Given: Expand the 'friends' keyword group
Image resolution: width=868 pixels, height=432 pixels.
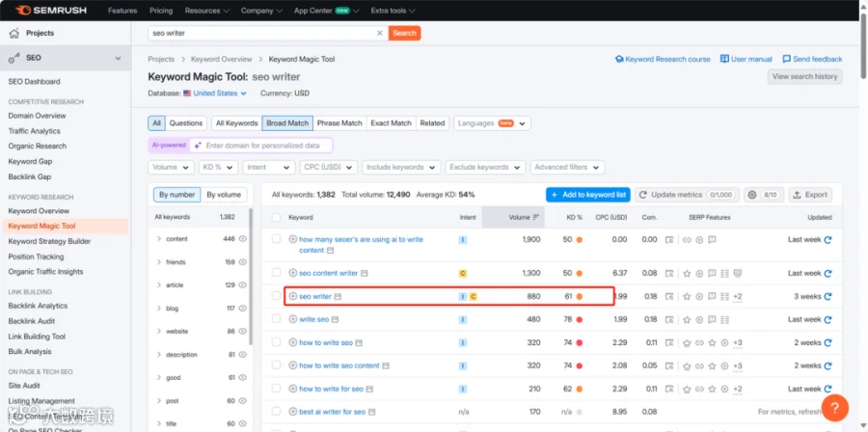Looking at the screenshot, I should [159, 262].
